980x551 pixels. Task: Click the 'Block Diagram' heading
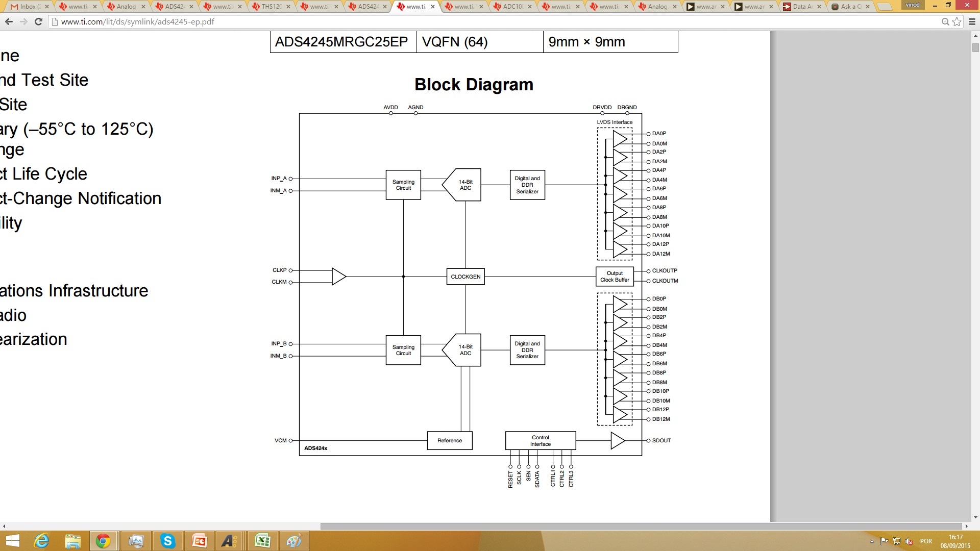(474, 85)
